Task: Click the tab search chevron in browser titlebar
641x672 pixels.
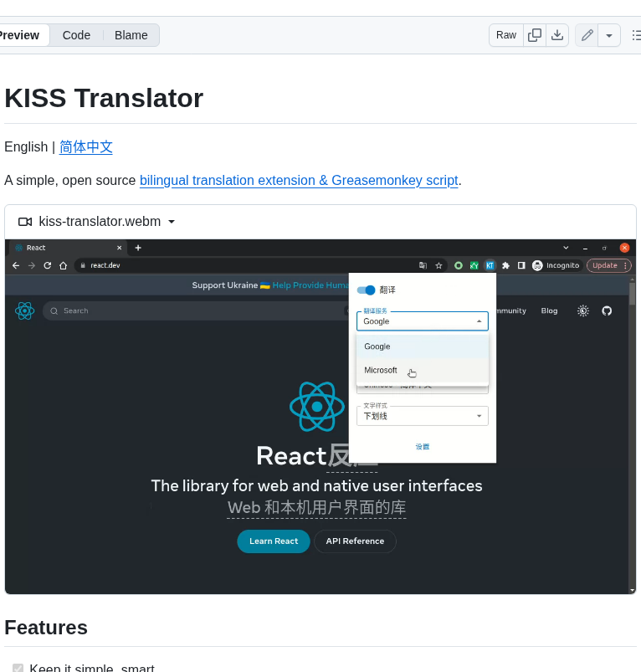Action: coord(566,248)
